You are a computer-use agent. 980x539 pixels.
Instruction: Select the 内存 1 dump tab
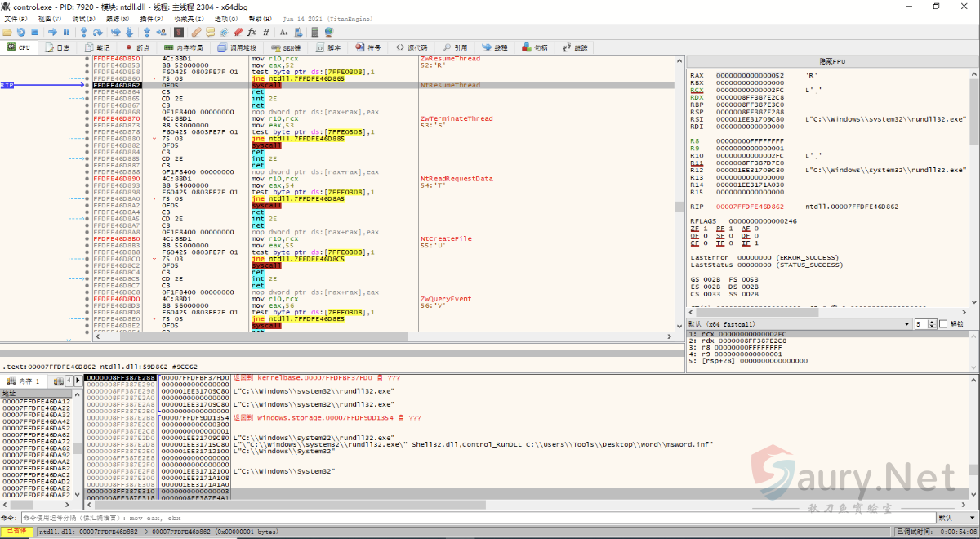click(24, 381)
